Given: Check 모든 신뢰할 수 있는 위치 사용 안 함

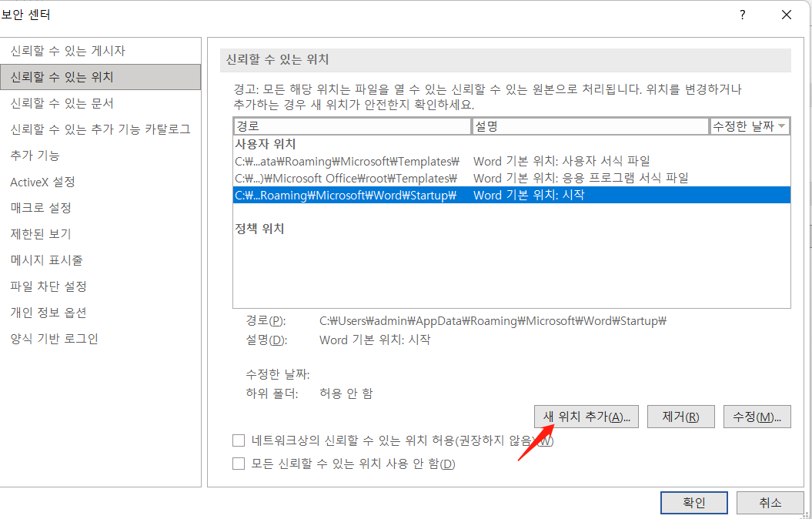Looking at the screenshot, I should pyautogui.click(x=239, y=464).
